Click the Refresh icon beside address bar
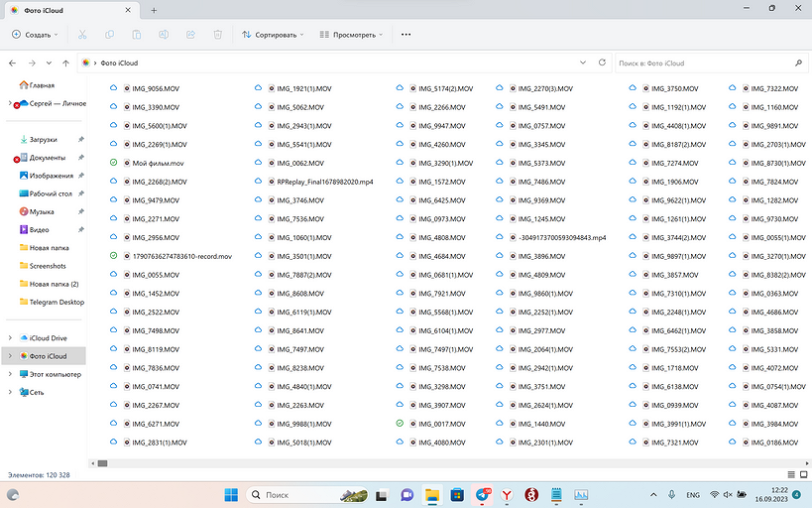812x508 pixels. click(x=603, y=63)
